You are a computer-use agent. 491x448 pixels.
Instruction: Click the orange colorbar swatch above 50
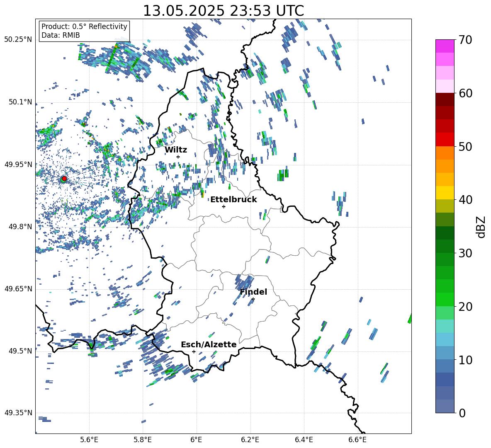click(x=445, y=153)
